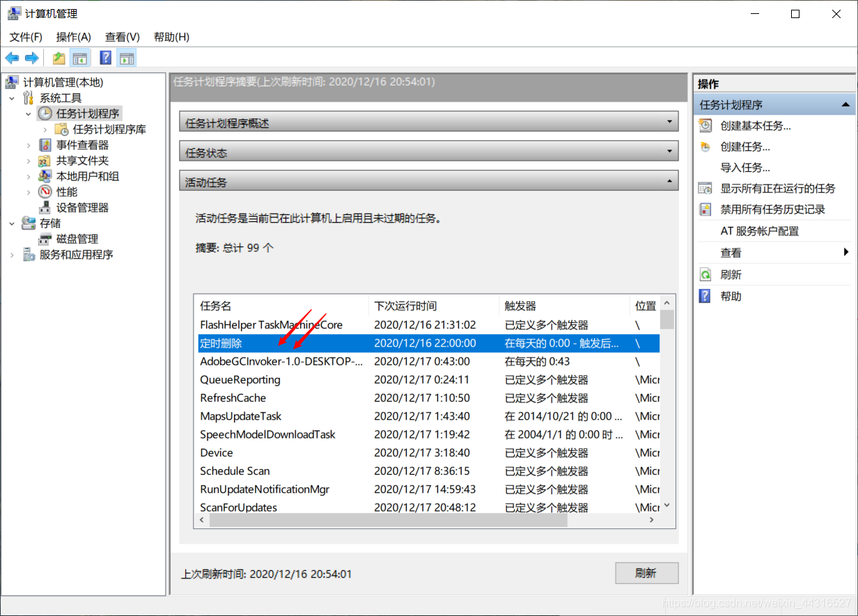Click 导入任务... in actions pane
The height and width of the screenshot is (616, 858).
pyautogui.click(x=745, y=168)
